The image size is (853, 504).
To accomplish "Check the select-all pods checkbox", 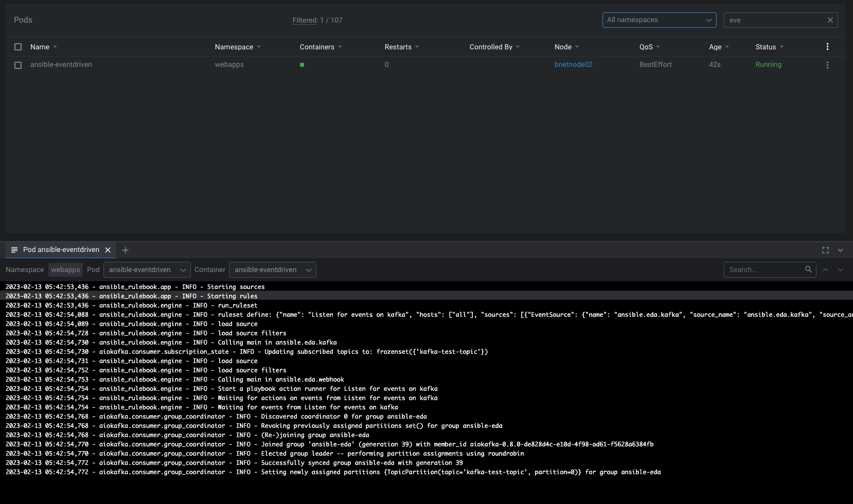I will (x=17, y=46).
